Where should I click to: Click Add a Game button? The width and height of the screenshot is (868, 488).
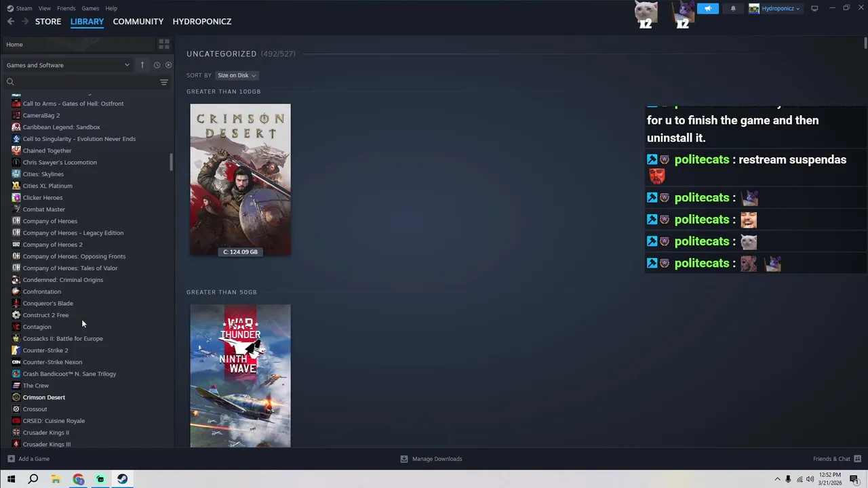(28, 459)
